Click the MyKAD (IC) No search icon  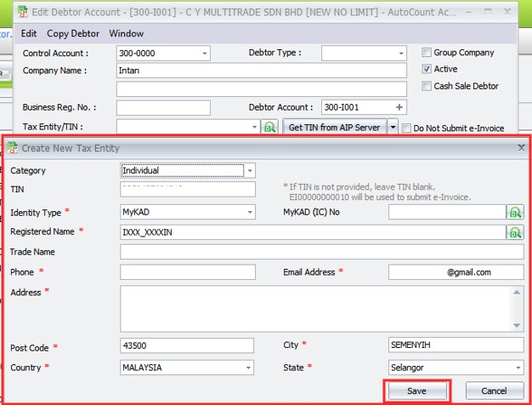[x=515, y=212]
